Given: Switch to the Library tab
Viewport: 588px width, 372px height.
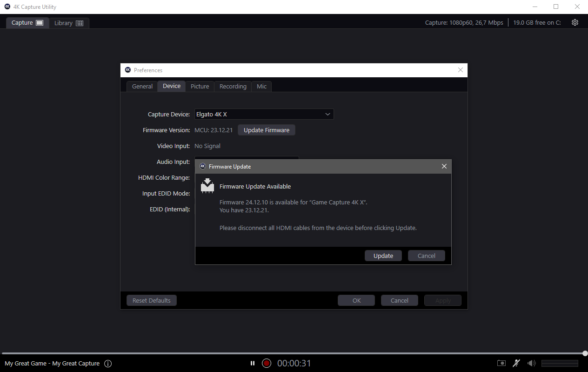Looking at the screenshot, I should click(69, 23).
